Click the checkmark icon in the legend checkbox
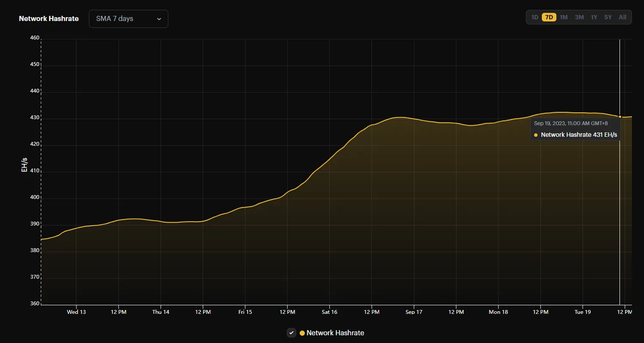This screenshot has height=343, width=644. pyautogui.click(x=291, y=333)
